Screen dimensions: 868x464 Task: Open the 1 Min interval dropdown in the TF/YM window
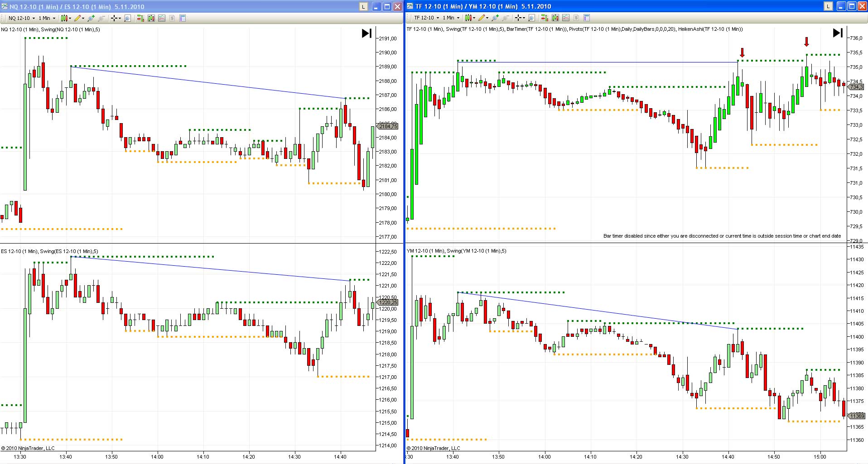pyautogui.click(x=452, y=18)
